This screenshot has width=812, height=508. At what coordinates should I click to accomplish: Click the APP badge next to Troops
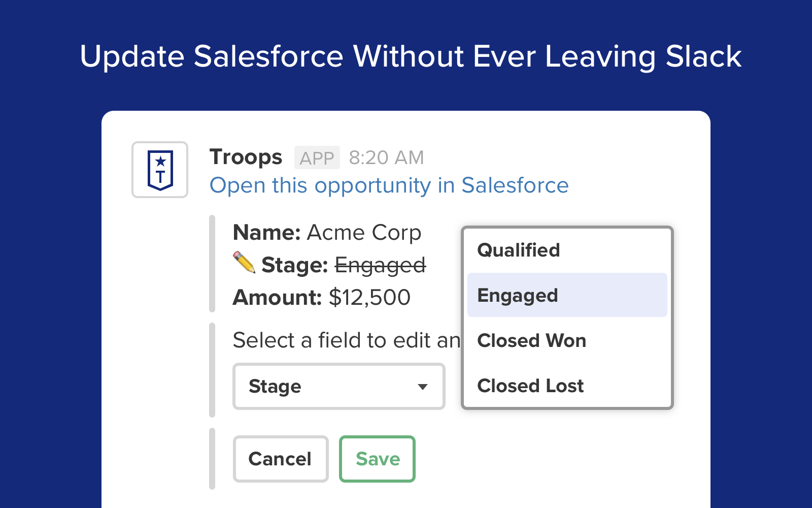click(317, 158)
